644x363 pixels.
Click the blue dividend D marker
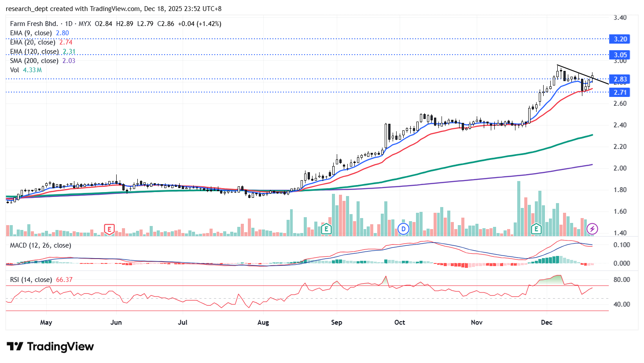(403, 229)
